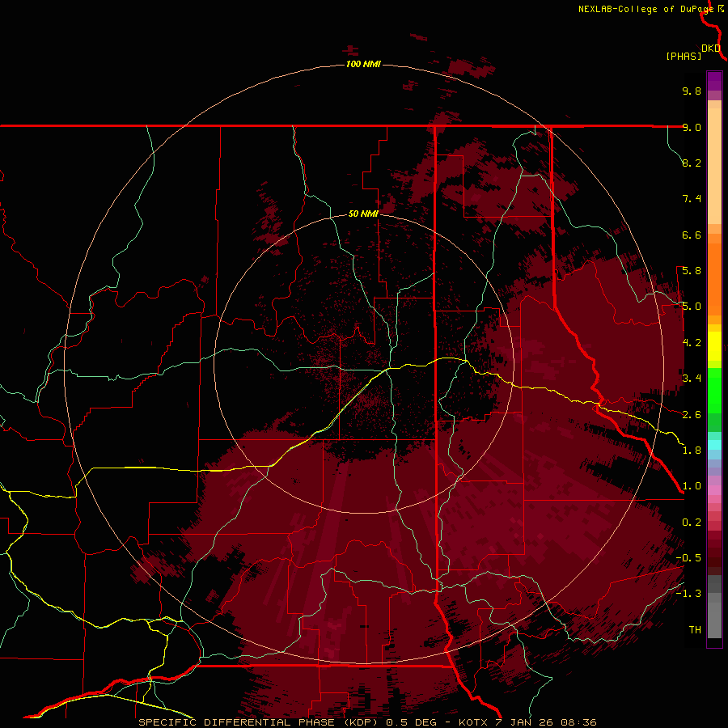Click the 5.8 scale value
This screenshot has width=728, height=728.
(x=692, y=271)
